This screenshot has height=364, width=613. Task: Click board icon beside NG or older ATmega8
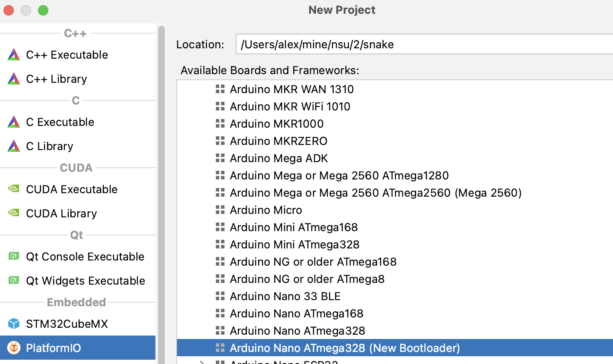click(220, 279)
